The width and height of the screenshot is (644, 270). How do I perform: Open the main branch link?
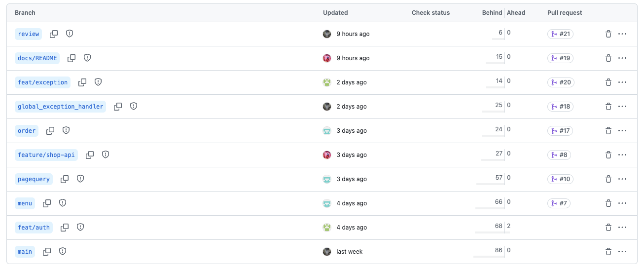(x=25, y=252)
